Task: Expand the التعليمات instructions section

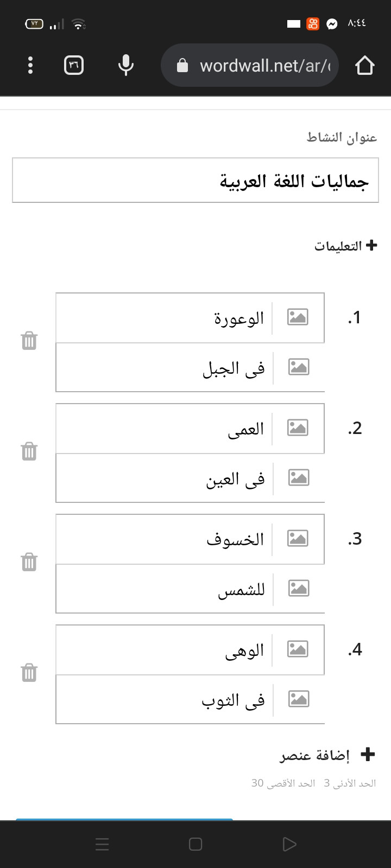Action: click(346, 246)
